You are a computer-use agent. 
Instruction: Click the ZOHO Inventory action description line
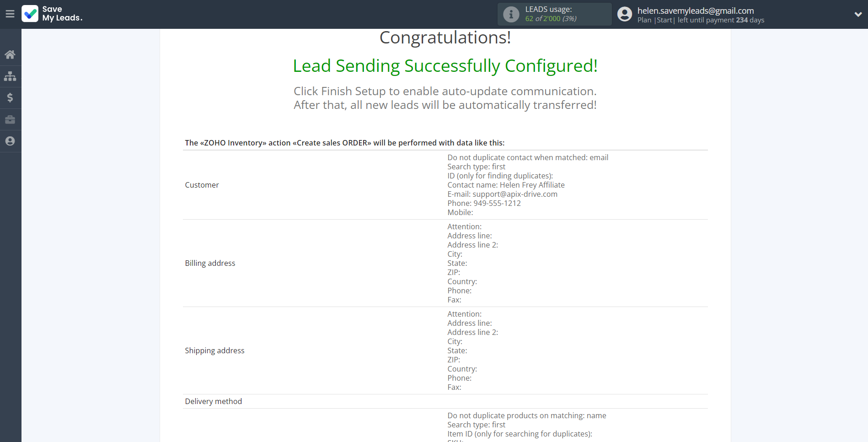(344, 143)
